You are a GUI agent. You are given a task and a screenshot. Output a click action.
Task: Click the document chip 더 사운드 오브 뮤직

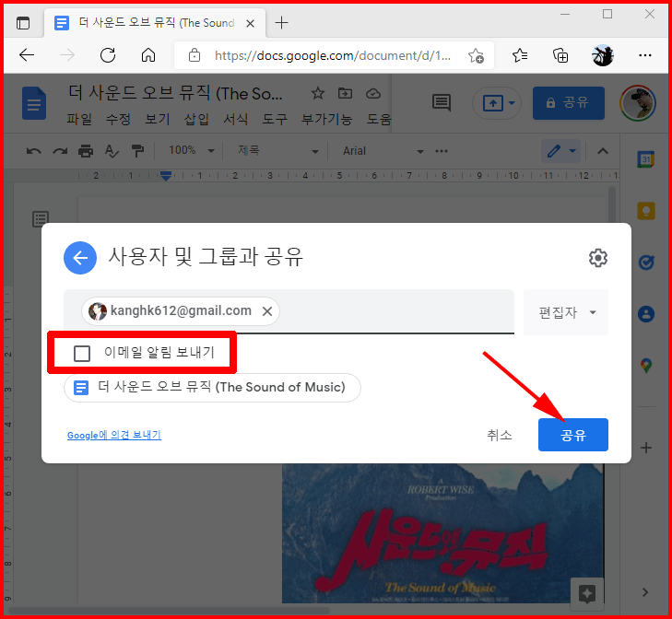[x=212, y=387]
